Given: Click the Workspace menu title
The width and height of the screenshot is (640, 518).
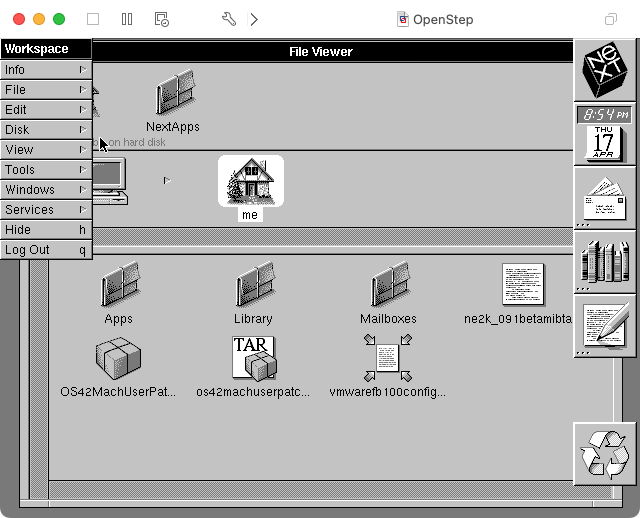Looking at the screenshot, I should [46, 49].
